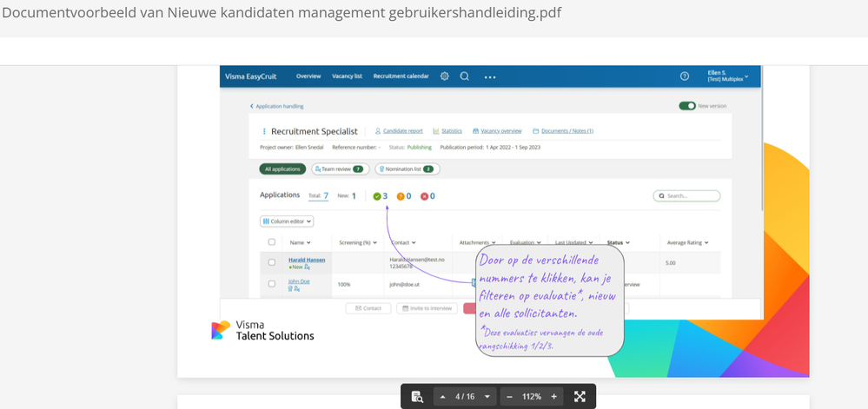This screenshot has width=868, height=409.
Task: Switch to the Nomination list tab
Action: [407, 168]
